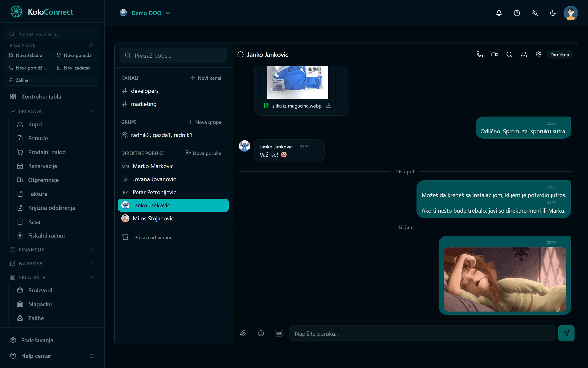Screen dimensions: 588x368
Task: Click the Kontrolna tabla dashboard item
Action: (x=52, y=97)
